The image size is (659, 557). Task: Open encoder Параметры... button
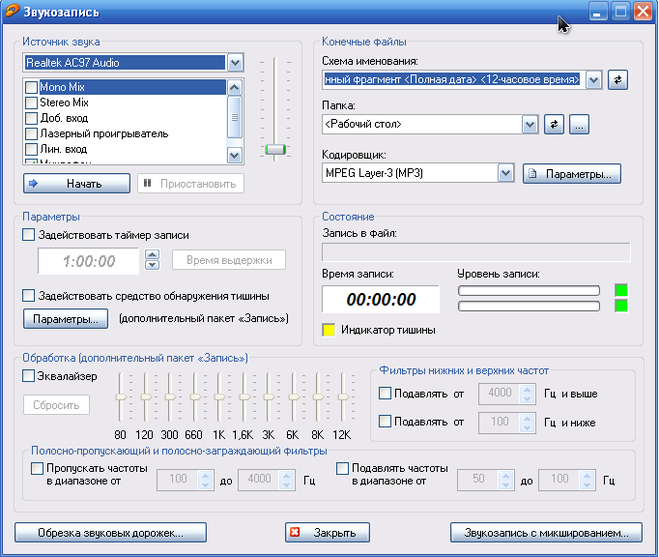572,174
